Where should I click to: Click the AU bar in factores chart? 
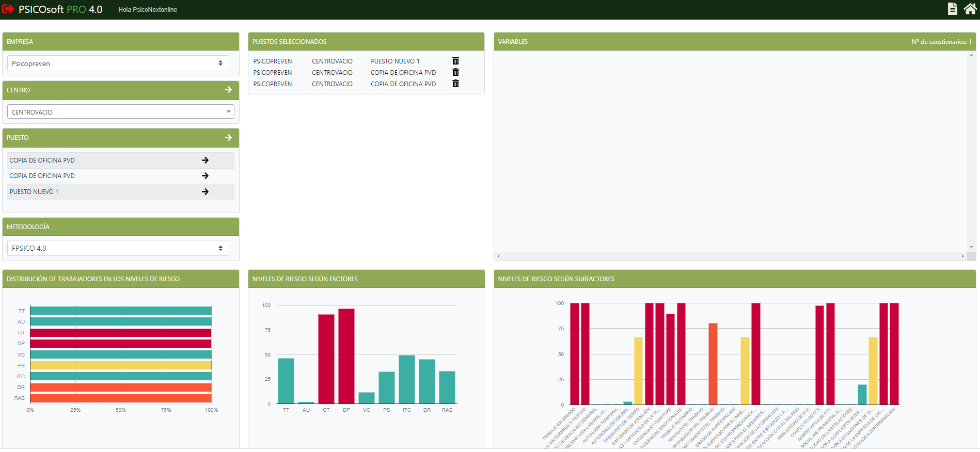coord(306,402)
